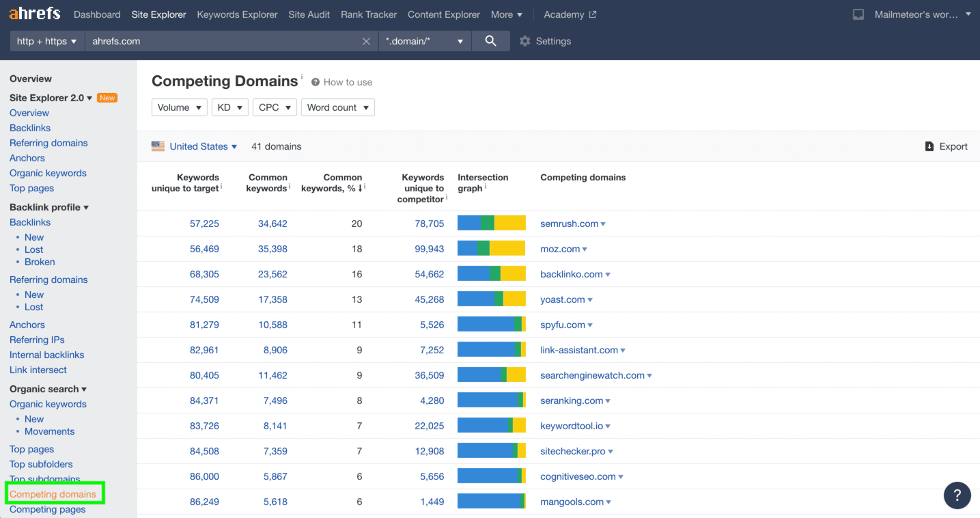The image size is (980, 518).
Task: Open the KD filter dropdown
Action: tap(229, 107)
